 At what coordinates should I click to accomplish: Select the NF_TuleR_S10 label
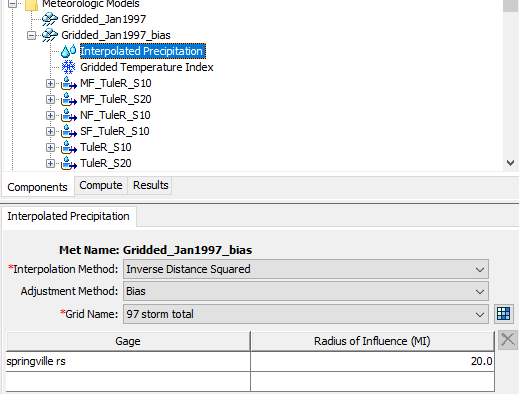(x=115, y=115)
